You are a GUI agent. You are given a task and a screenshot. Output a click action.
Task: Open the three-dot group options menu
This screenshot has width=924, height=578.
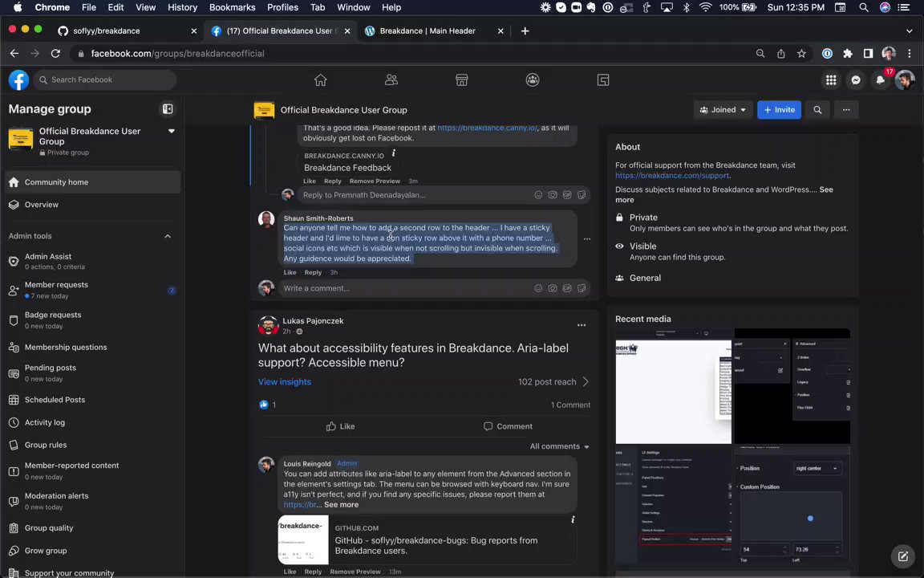coord(846,110)
